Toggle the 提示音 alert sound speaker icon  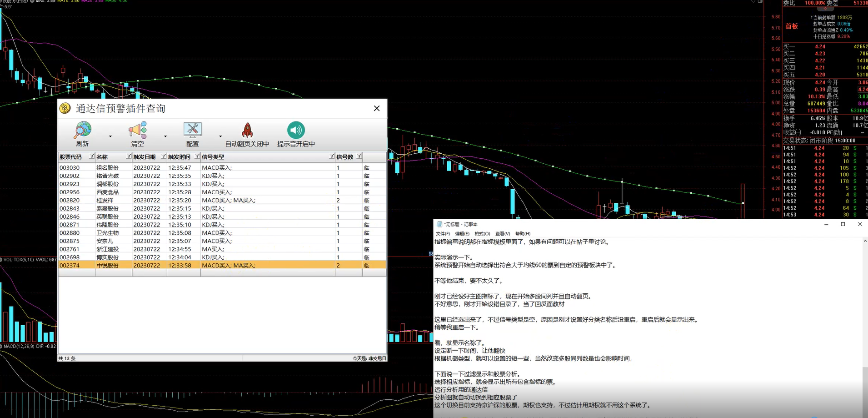coord(296,130)
